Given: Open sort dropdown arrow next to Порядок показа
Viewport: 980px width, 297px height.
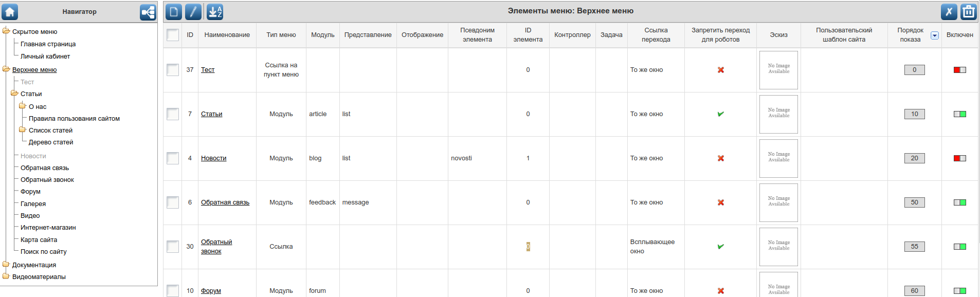Looking at the screenshot, I should pyautogui.click(x=934, y=35).
